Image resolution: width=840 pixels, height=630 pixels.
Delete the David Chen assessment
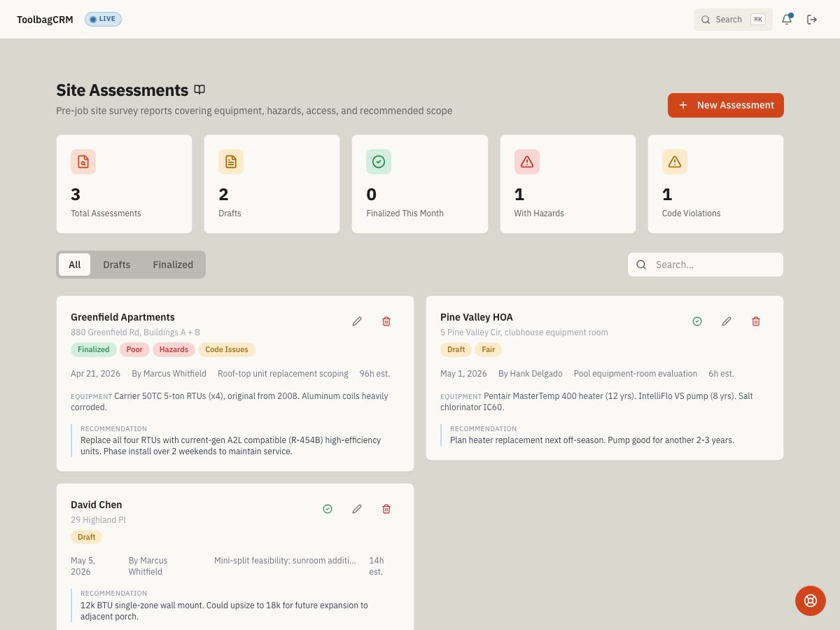click(x=386, y=509)
